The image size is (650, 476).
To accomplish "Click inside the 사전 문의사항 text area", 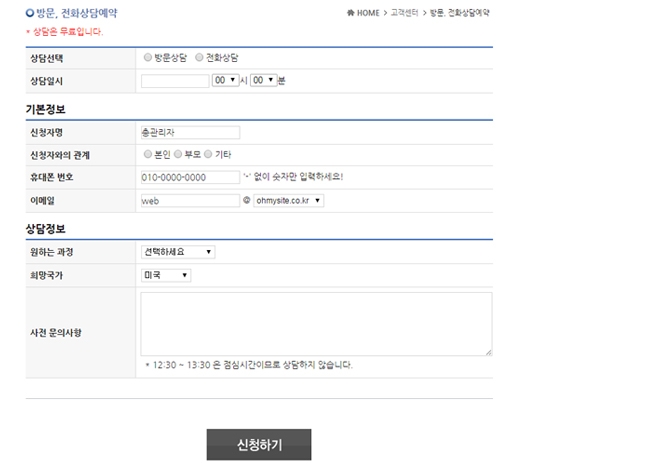I will [317, 323].
